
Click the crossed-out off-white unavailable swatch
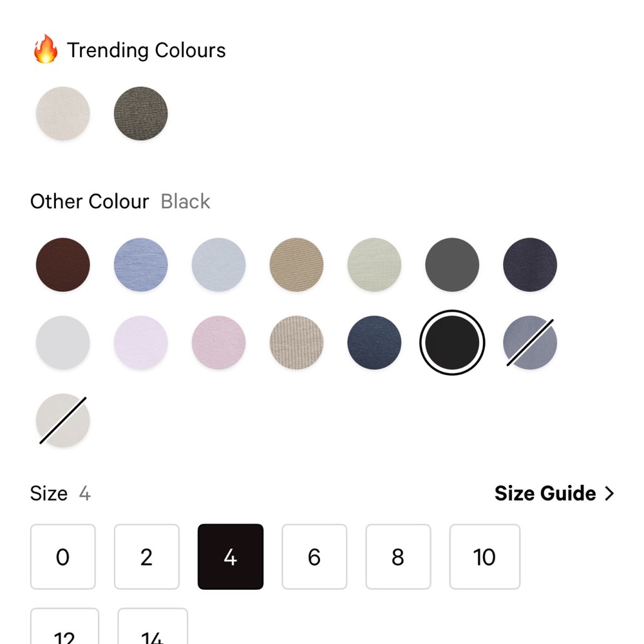tap(63, 421)
